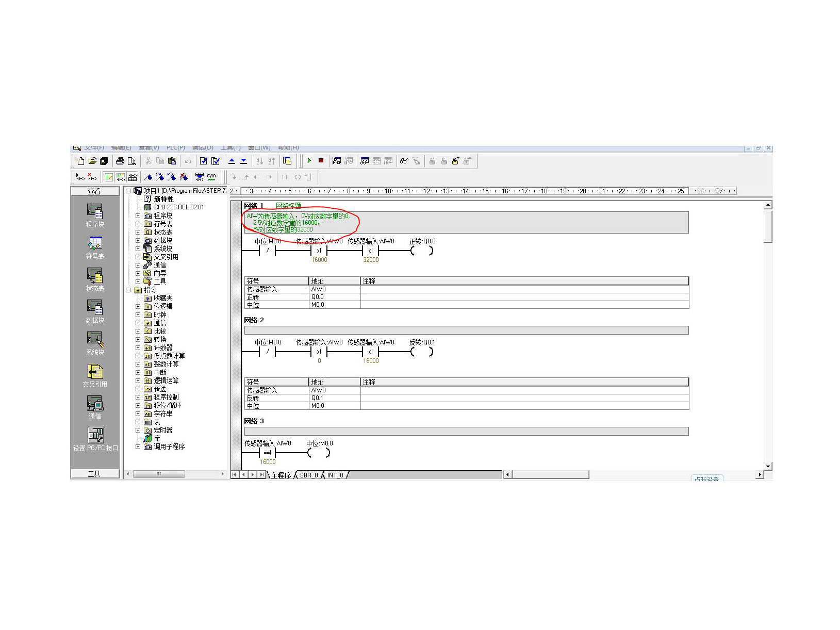The width and height of the screenshot is (840, 630).
Task: Toggle the network comments view button
Action: pyautogui.click(x=120, y=177)
